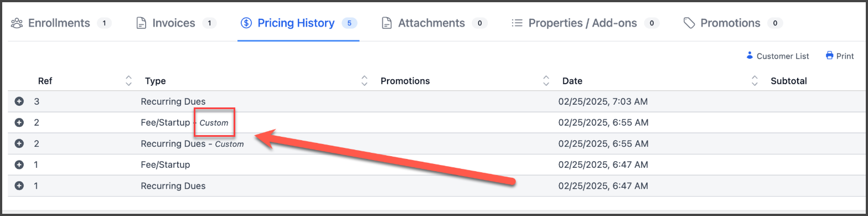This screenshot has width=868, height=216.
Task: Expand the Ref 1 Fee/Startup row
Action: [19, 165]
